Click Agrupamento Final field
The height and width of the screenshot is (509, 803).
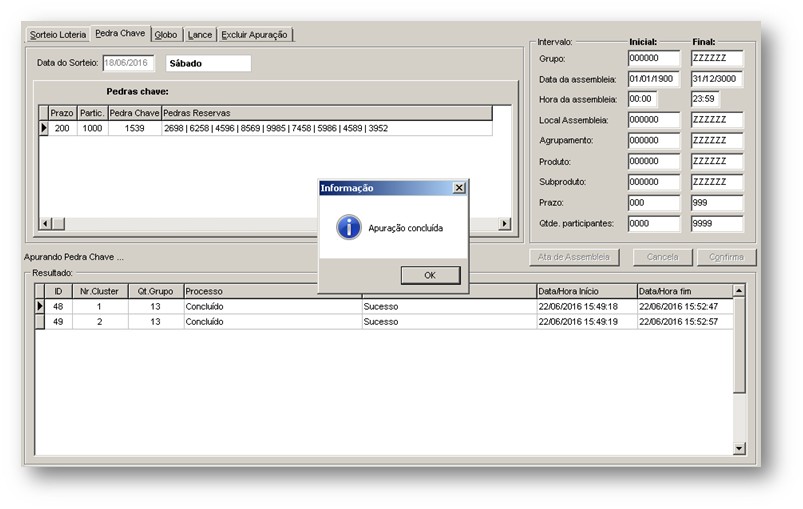pos(717,140)
